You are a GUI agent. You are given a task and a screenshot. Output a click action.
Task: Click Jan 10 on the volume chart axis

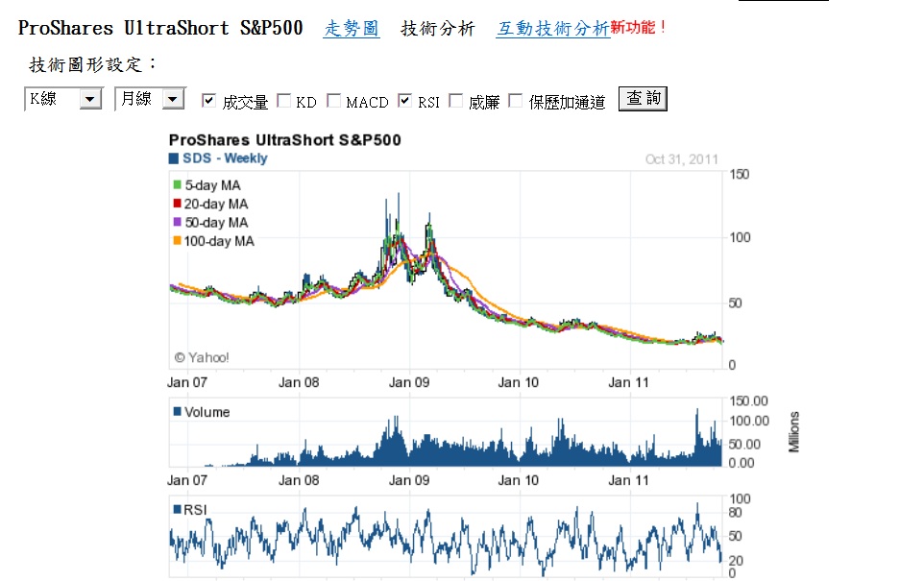pos(518,480)
